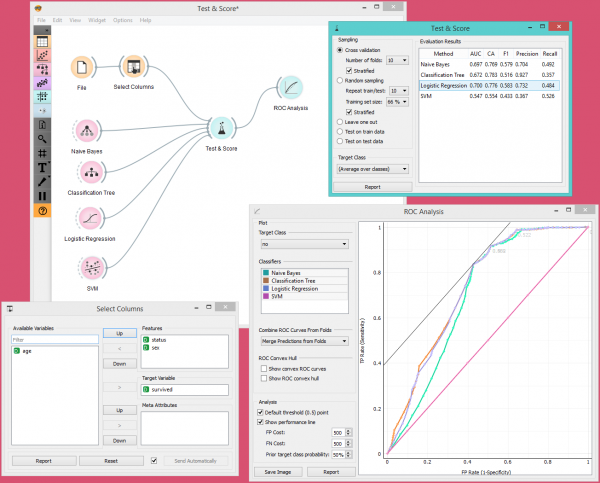Screen dimensions: 600x483
Task: Open the Options menu
Action: pyautogui.click(x=123, y=20)
